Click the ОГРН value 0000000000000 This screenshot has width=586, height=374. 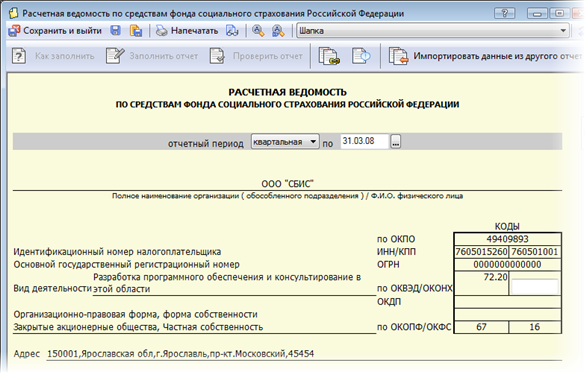tap(507, 265)
